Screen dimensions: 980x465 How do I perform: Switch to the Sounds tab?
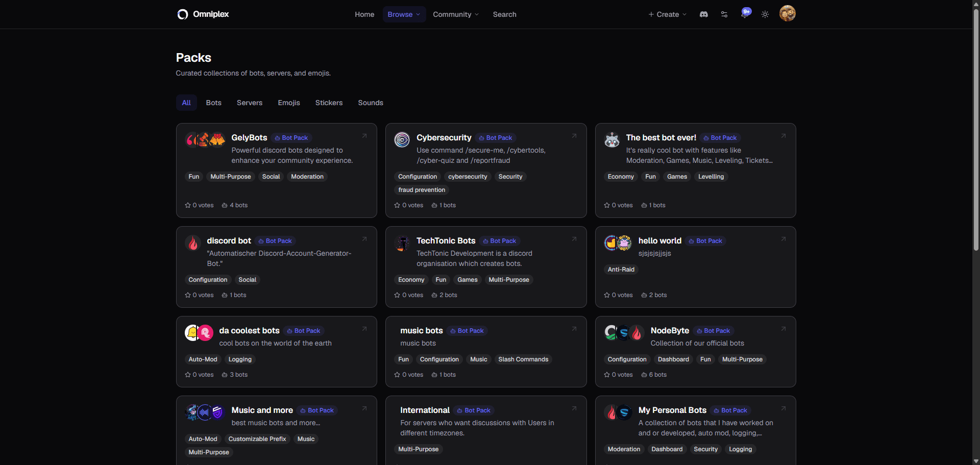371,103
